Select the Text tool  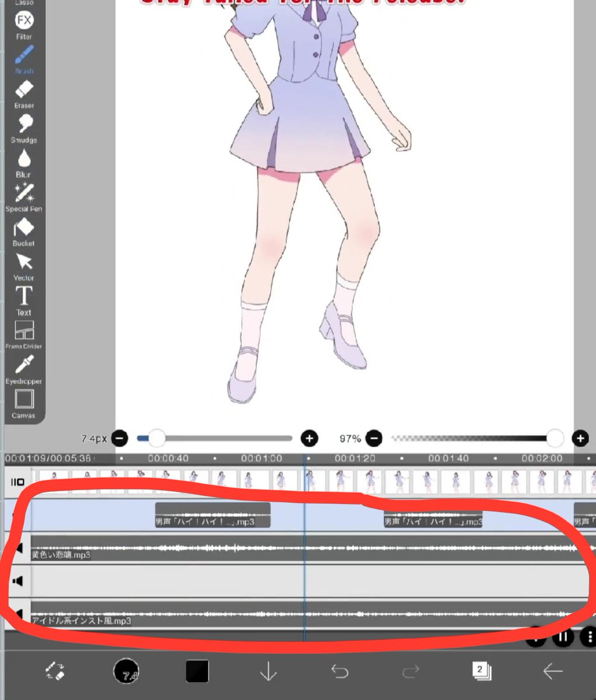[24, 301]
